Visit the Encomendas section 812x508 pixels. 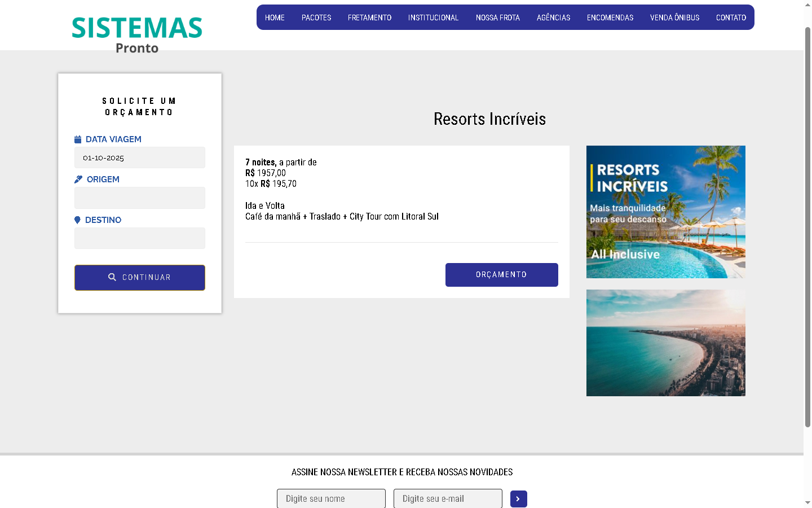coord(610,17)
